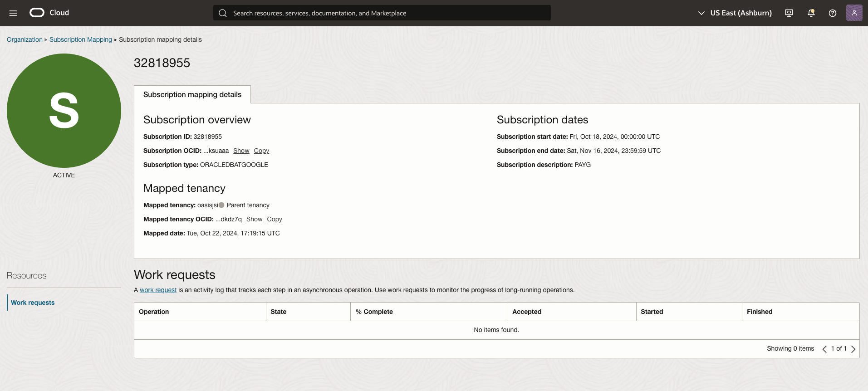Focus the resources search field

click(x=386, y=13)
